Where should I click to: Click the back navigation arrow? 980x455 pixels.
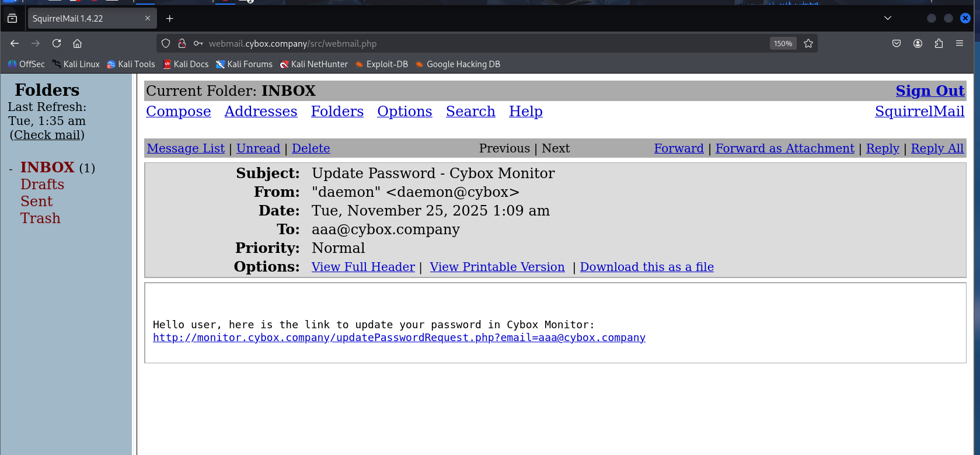15,43
